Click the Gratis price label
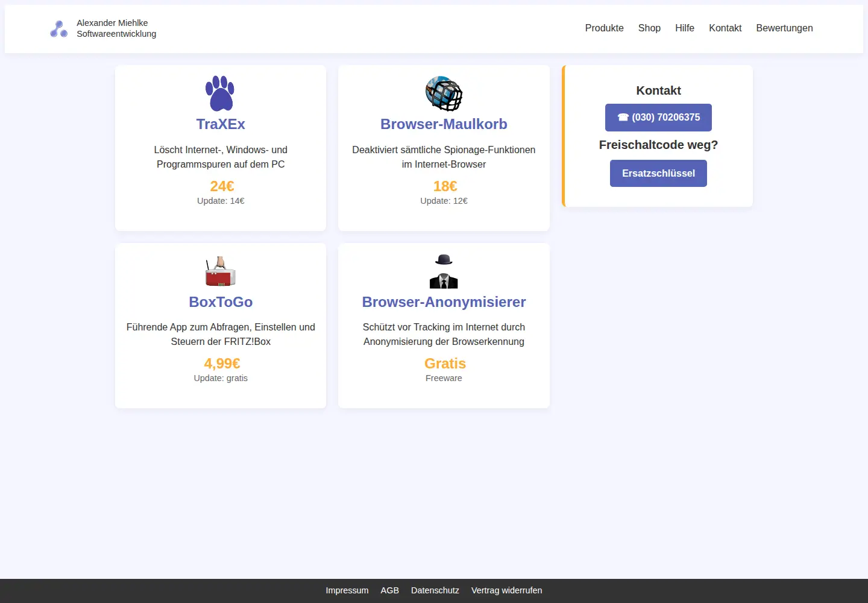 pyautogui.click(x=445, y=364)
